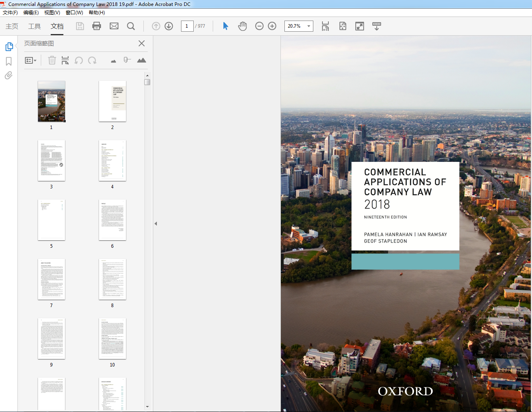532x412 pixels.
Task: Open attachments paperclip panel
Action: coord(9,75)
